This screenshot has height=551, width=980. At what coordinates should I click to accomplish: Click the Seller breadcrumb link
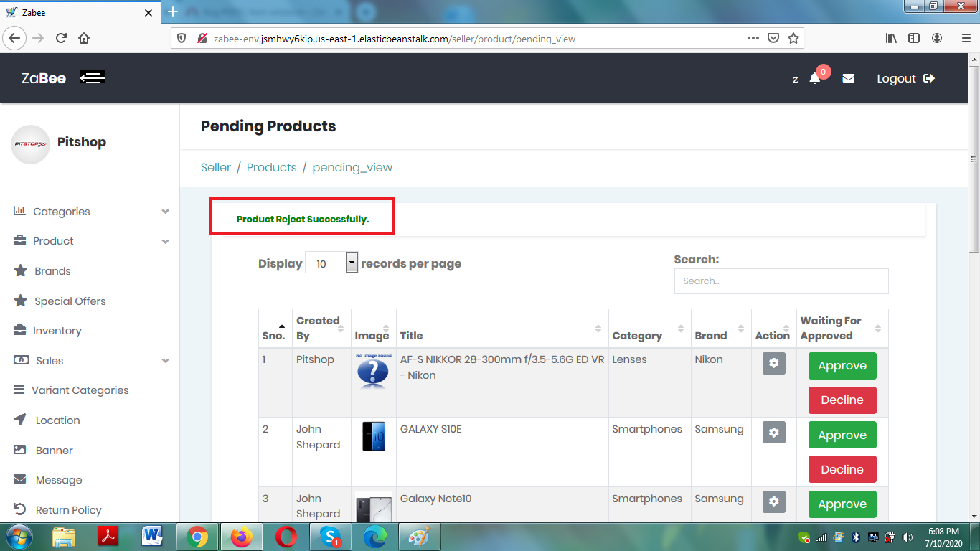coord(216,167)
